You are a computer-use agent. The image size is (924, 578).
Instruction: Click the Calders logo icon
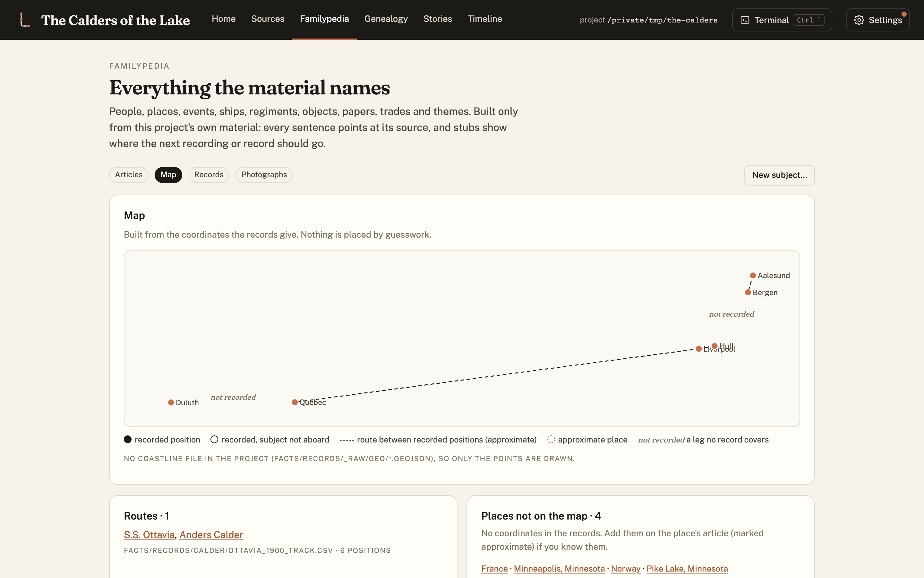[25, 20]
